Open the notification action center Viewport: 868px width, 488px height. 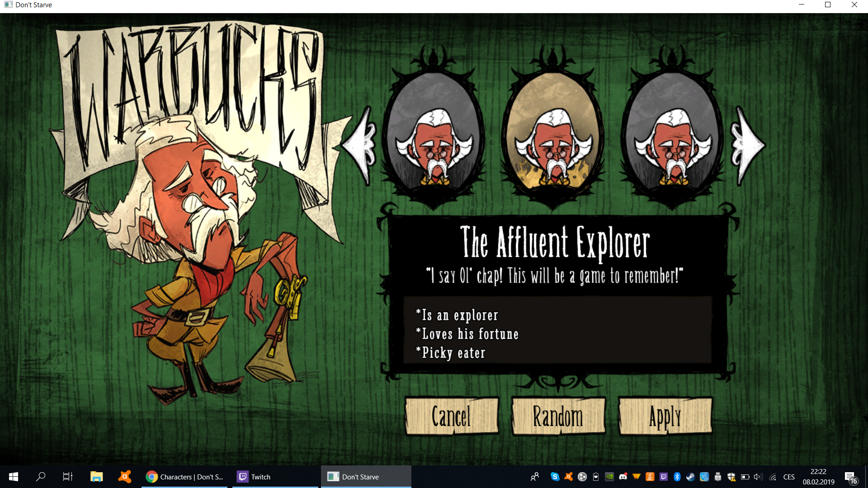[850, 477]
